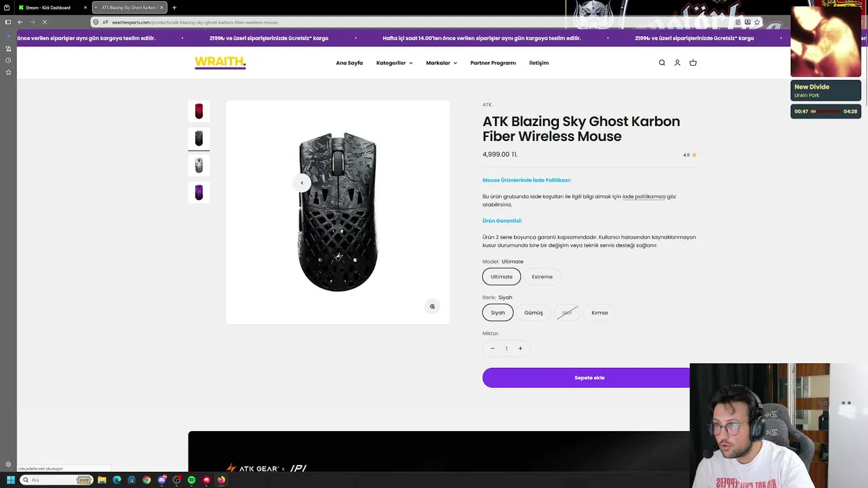The image size is (868, 488).
Task: Launch Microsoft Edge from the taskbar
Action: tap(117, 480)
